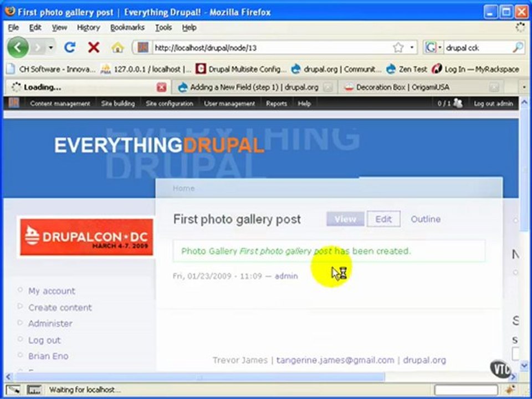Click the EverythingDrupal site logo
This screenshot has width=532, height=399.
(x=159, y=145)
